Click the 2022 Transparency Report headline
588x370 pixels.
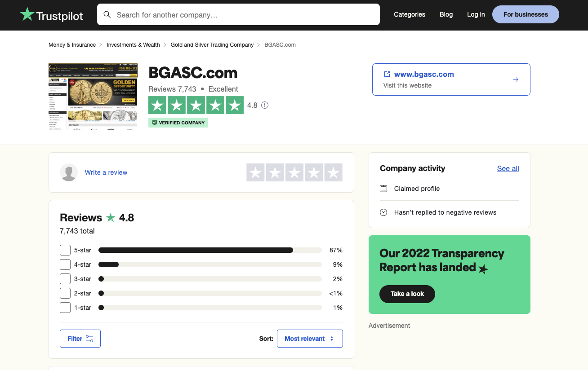442,260
